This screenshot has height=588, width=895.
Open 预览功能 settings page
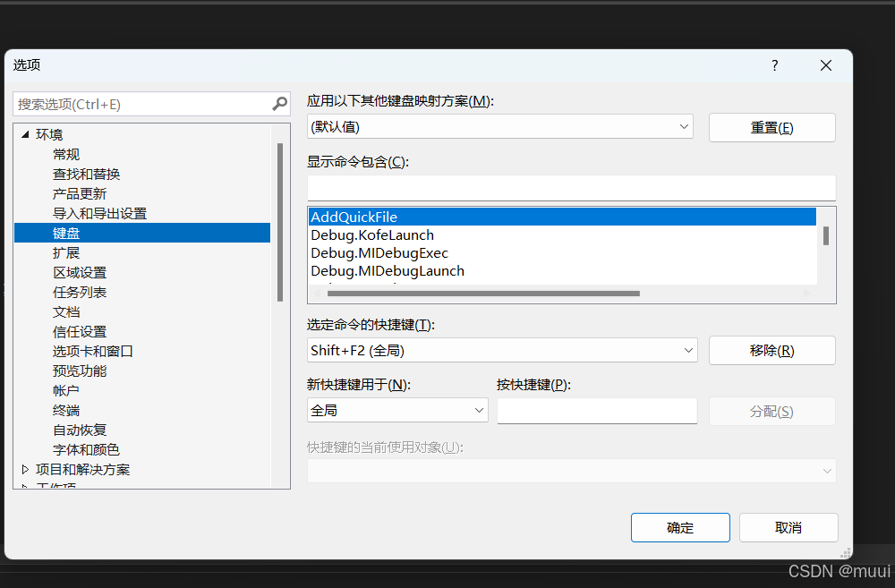point(80,371)
